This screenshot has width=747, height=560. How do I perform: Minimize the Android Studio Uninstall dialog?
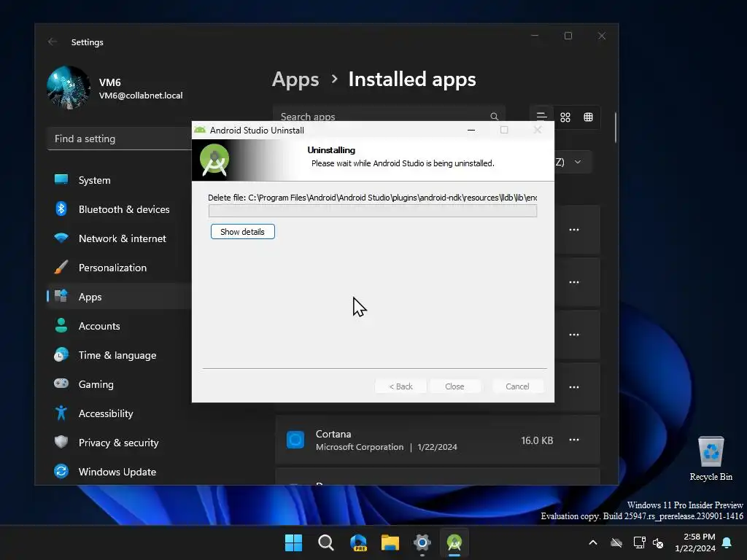(x=471, y=130)
